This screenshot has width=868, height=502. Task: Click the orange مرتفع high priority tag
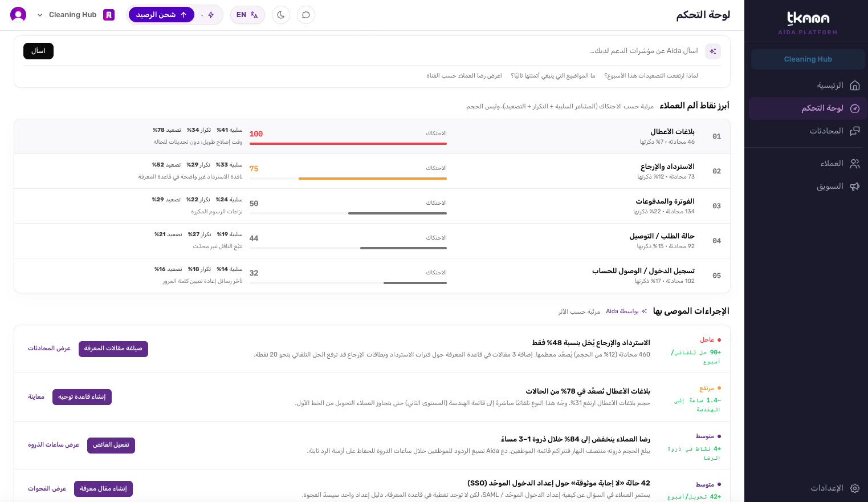pyautogui.click(x=710, y=388)
